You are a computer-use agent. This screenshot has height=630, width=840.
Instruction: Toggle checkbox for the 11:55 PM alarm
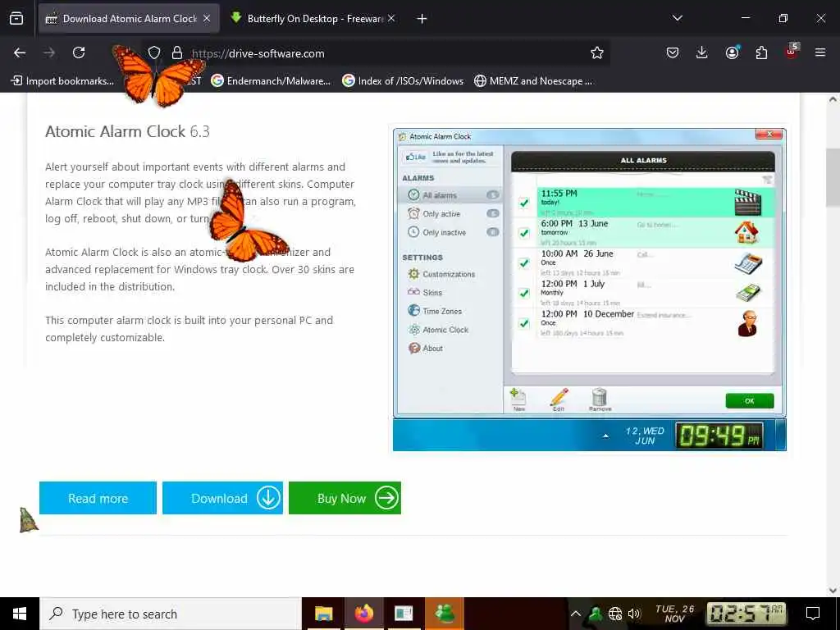tap(524, 203)
